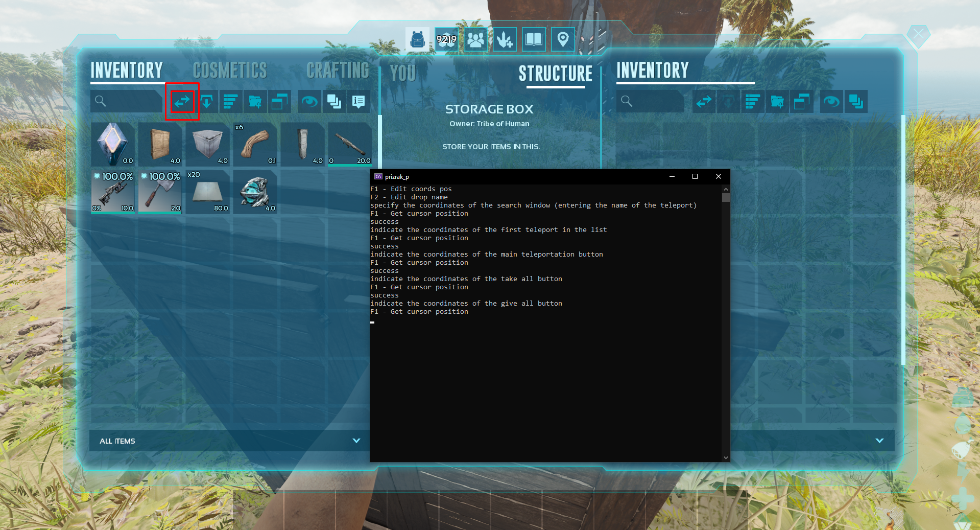
Task: Select the tek helmet item
Action: pos(255,192)
